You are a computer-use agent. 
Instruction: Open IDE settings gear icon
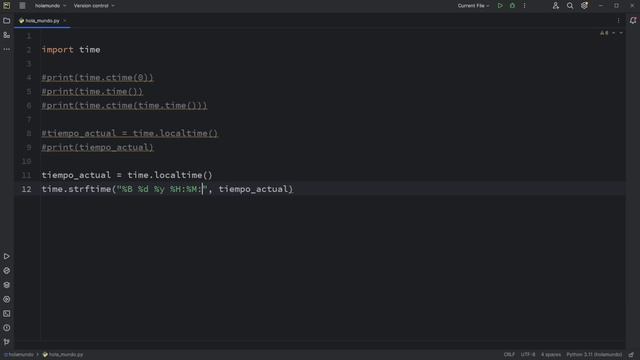click(x=584, y=6)
